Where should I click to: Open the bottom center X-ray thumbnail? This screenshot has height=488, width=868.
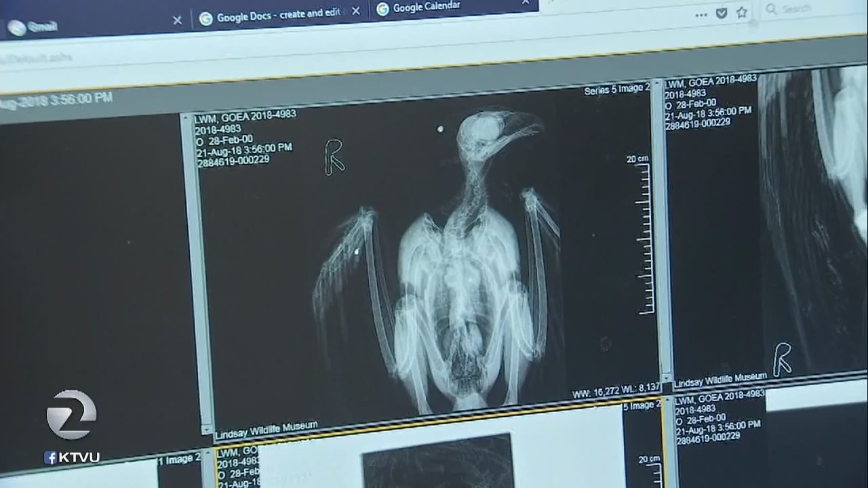(437, 461)
